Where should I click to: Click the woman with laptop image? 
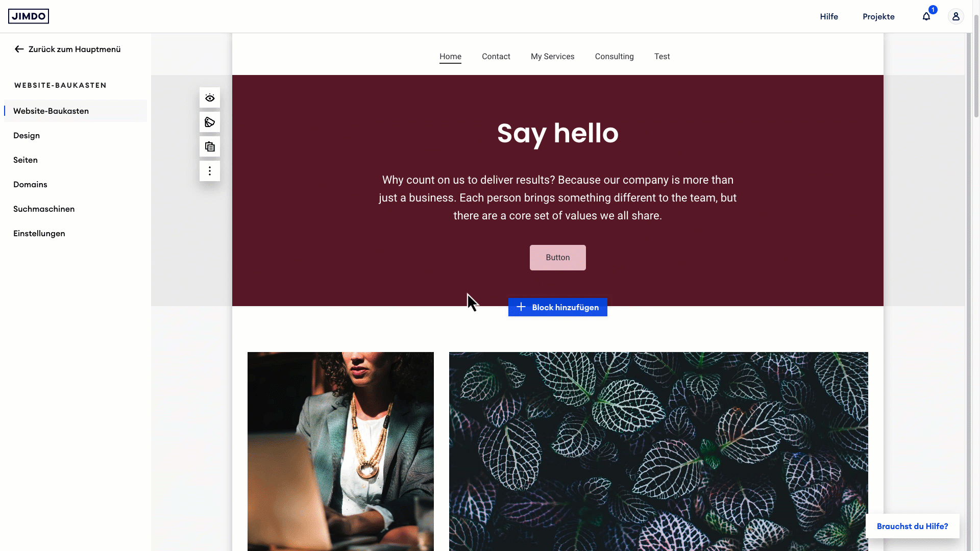coord(340,452)
